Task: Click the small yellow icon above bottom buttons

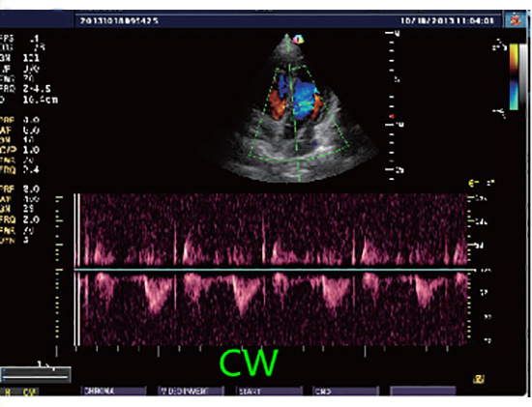Action: click(479, 379)
